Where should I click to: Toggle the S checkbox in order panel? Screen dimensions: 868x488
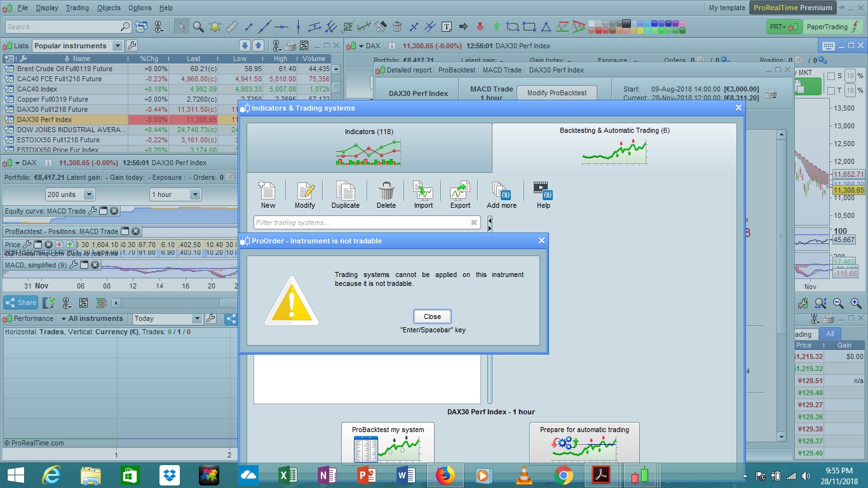831,76
